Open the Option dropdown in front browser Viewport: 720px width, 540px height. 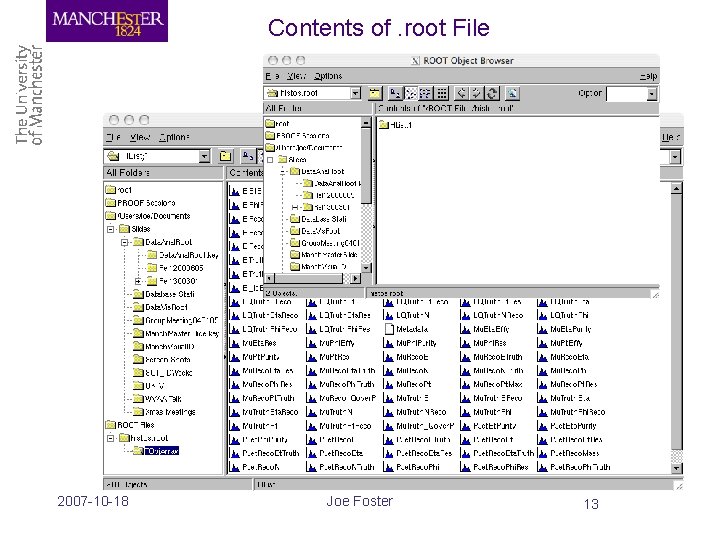click(x=652, y=94)
